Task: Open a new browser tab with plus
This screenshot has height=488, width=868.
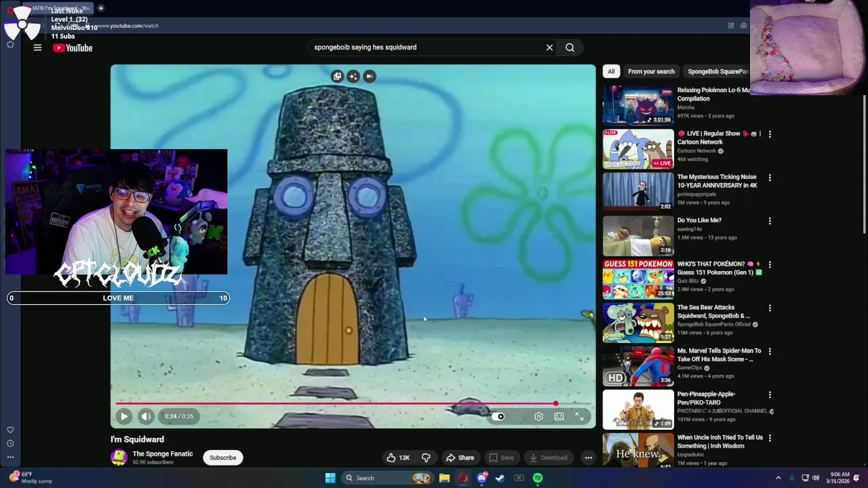Action: (100, 8)
